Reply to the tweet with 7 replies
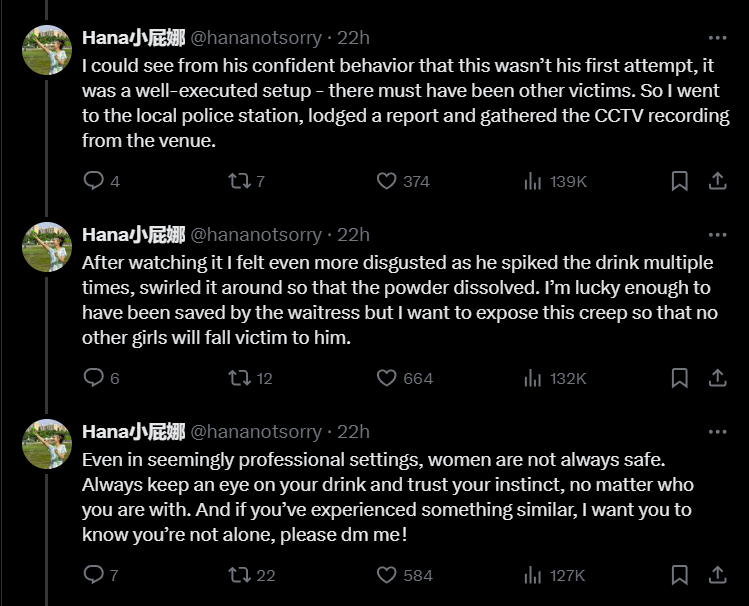 tap(93, 575)
